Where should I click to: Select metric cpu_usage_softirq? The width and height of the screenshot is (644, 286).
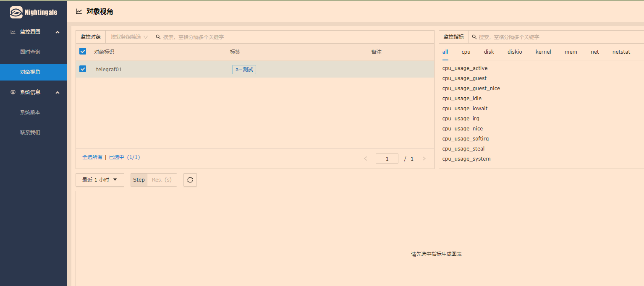tap(466, 139)
